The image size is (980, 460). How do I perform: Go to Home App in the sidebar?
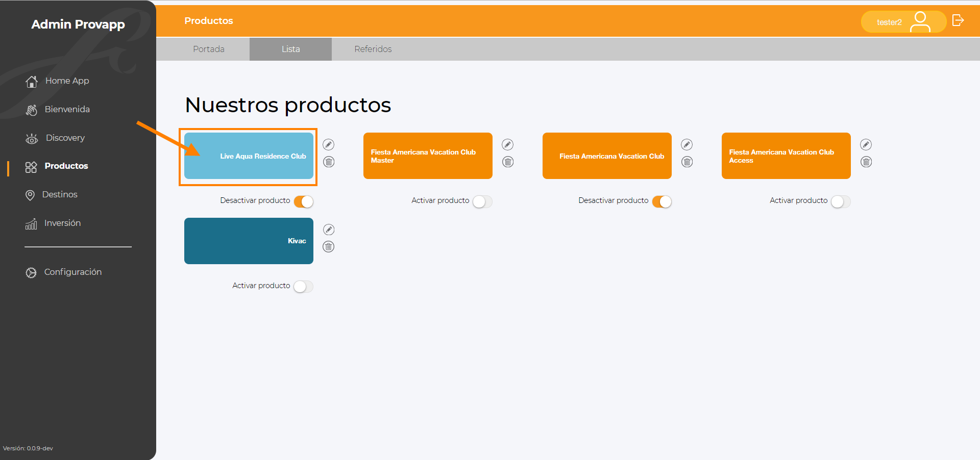(x=67, y=81)
